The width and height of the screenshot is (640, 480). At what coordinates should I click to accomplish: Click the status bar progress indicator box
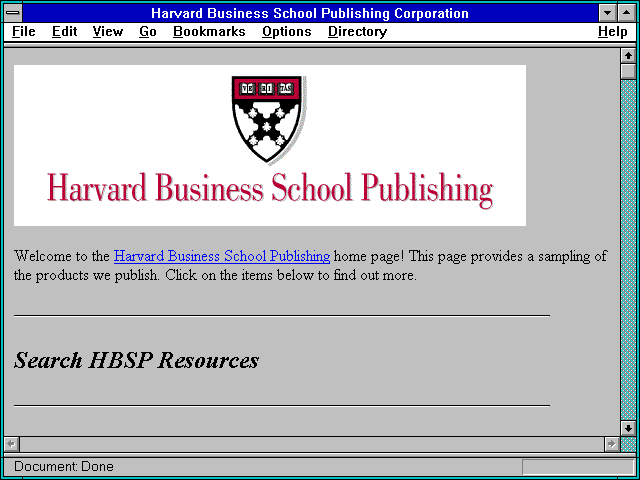(x=578, y=467)
